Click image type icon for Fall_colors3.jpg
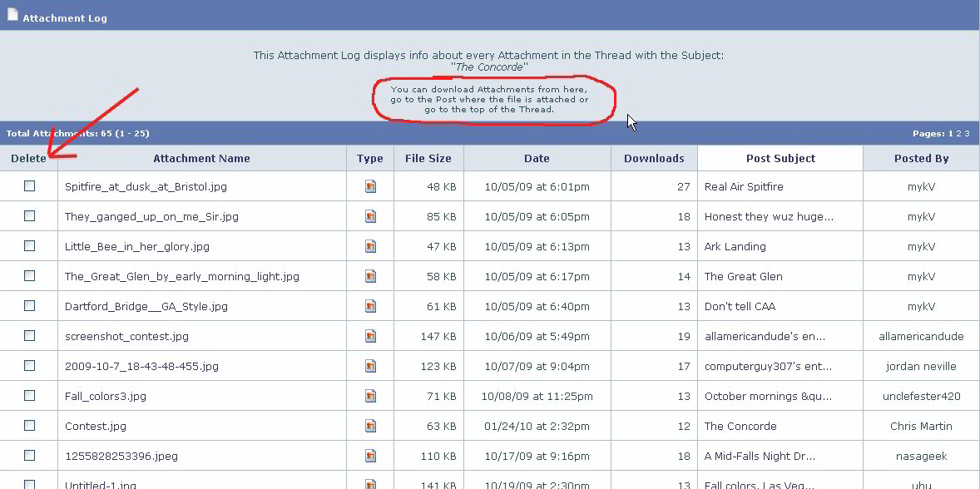The image size is (980, 489). pyautogui.click(x=371, y=396)
